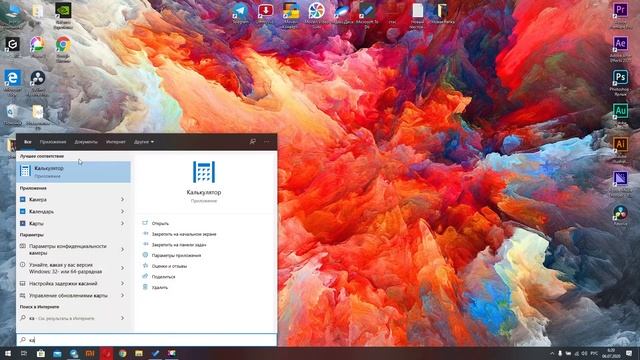This screenshot has height=360, width=640.
Task: Show hidden system tray icons
Action: click(x=552, y=353)
